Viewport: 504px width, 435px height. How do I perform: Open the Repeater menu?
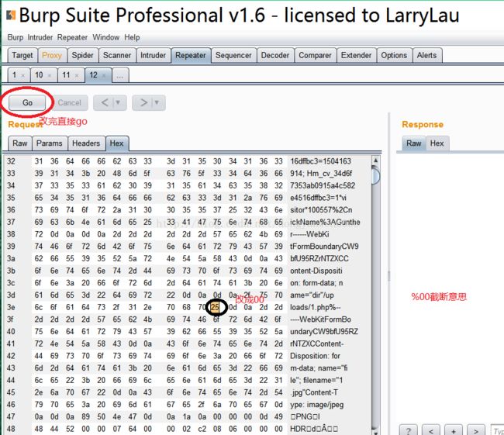72,37
